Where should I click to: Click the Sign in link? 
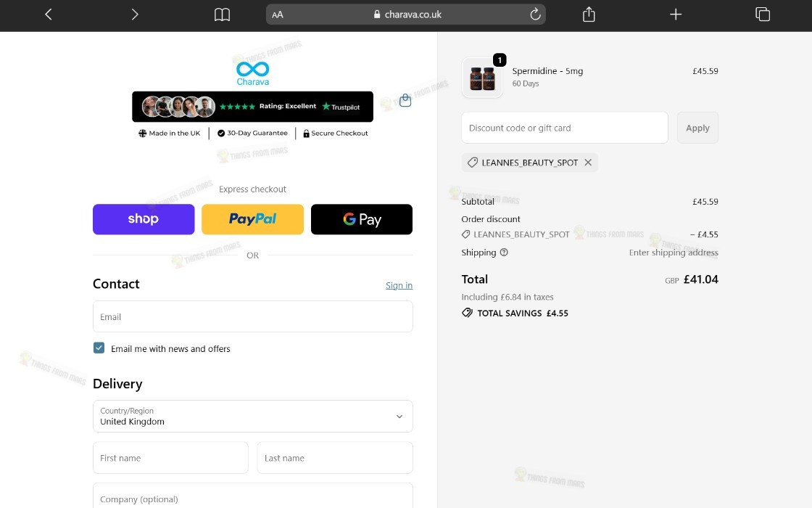[399, 285]
